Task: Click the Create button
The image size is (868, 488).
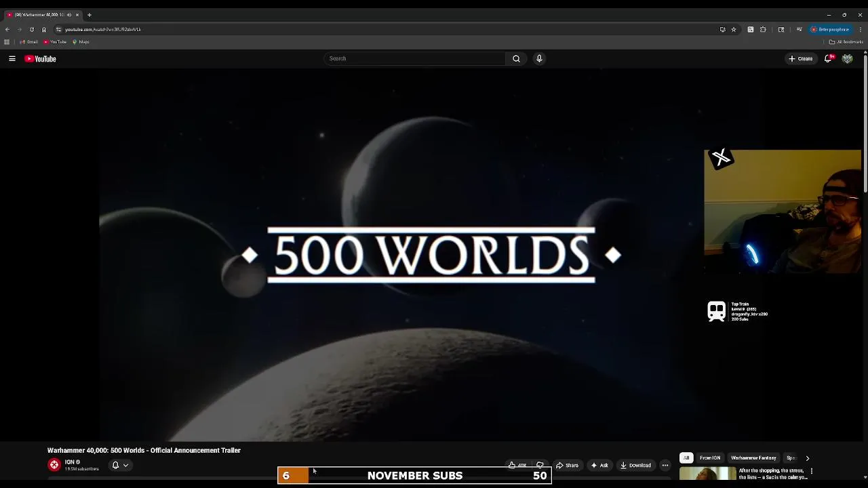Action: coord(800,59)
